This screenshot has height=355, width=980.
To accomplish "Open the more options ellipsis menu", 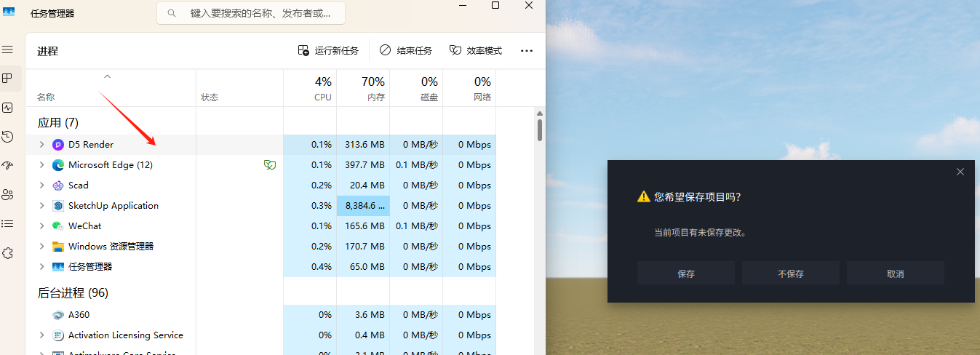I will (527, 50).
